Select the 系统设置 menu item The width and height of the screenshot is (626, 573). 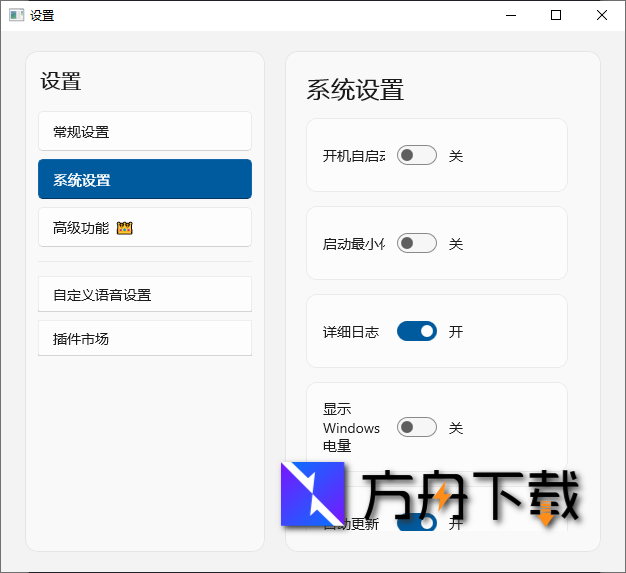point(145,179)
